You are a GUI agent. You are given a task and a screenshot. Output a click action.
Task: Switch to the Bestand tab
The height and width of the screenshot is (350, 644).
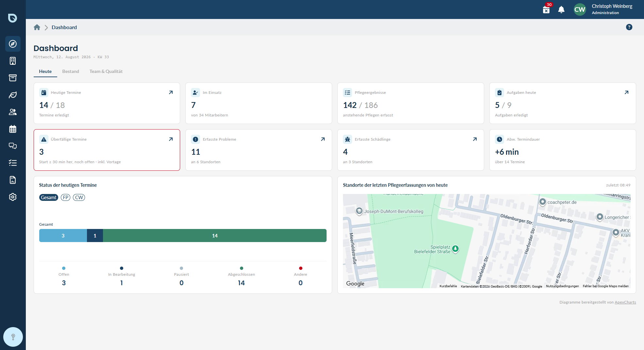(x=71, y=71)
